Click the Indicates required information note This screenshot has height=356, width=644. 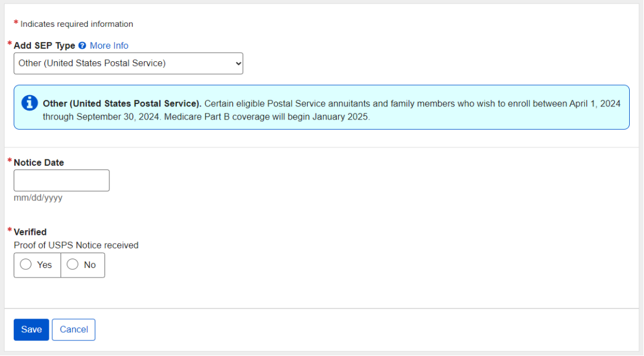tap(77, 24)
